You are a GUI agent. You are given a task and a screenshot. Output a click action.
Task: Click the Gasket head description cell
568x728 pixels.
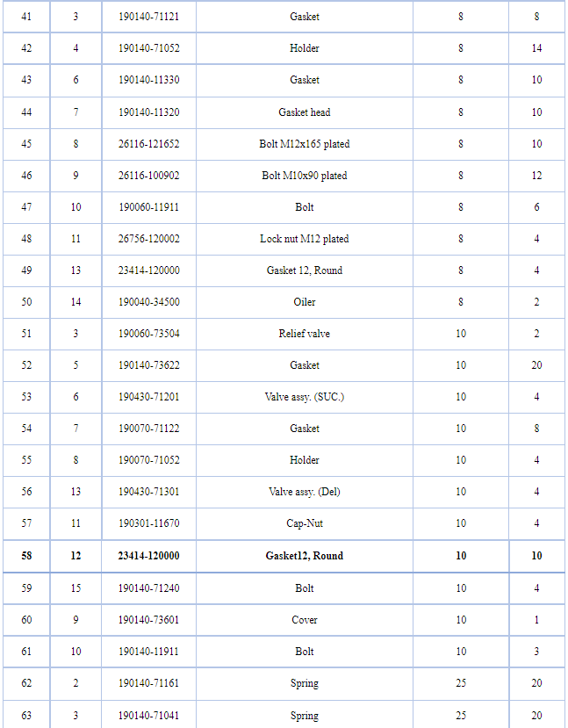305,112
